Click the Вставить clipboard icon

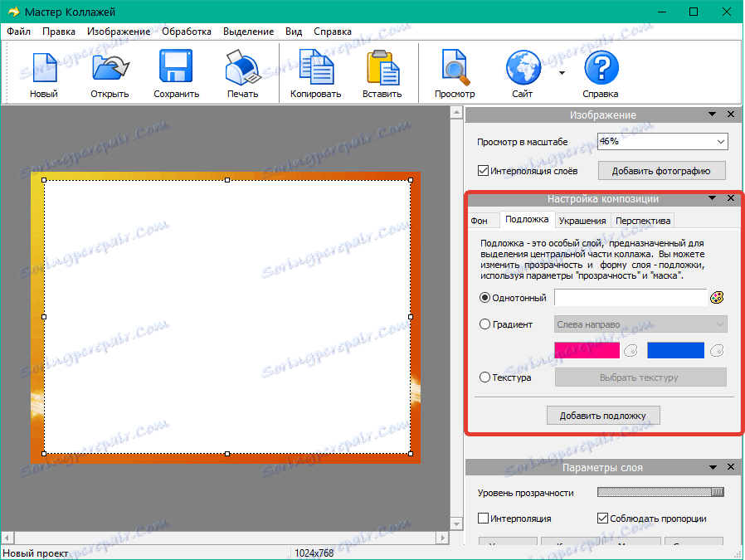pyautogui.click(x=382, y=67)
